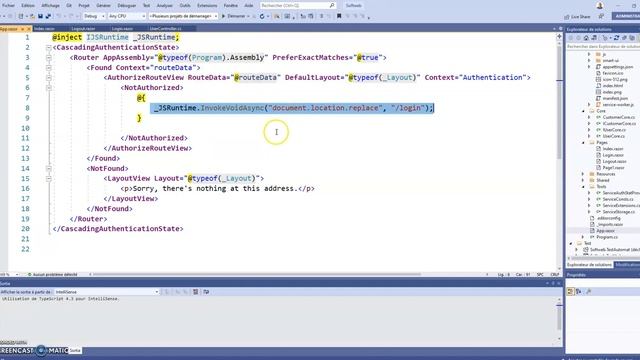Collapse the NotFound code block on line 14

pyautogui.click(x=49, y=169)
